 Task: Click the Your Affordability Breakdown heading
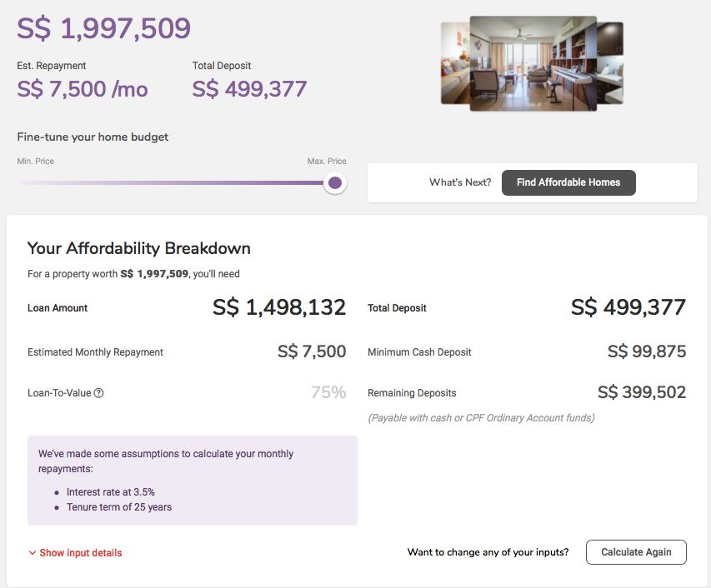(139, 248)
